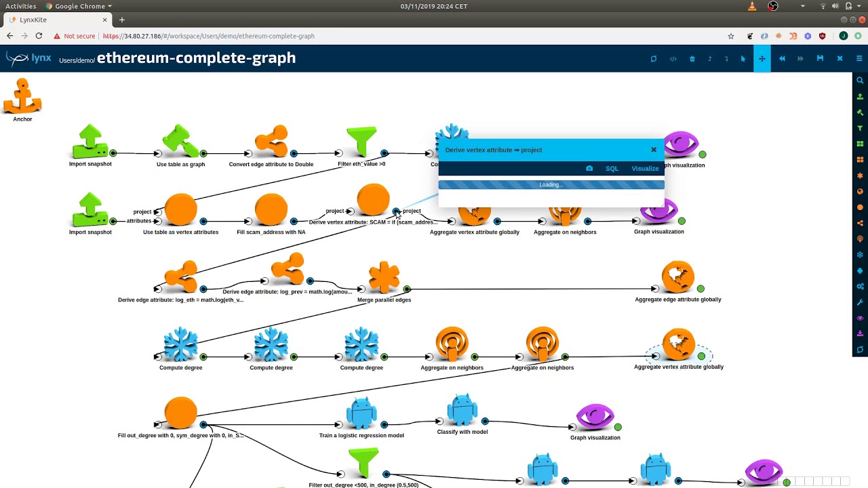The image size is (868, 488).
Task: Select the Classify with model box
Action: tap(462, 409)
